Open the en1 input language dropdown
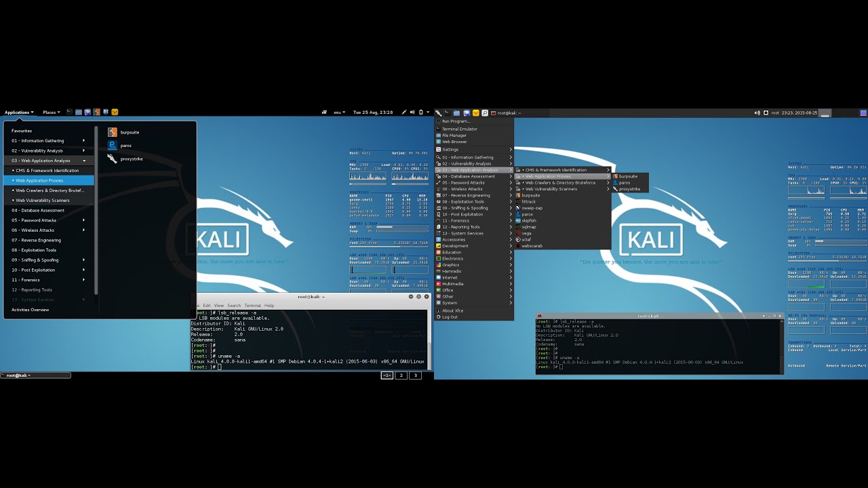 click(x=340, y=112)
